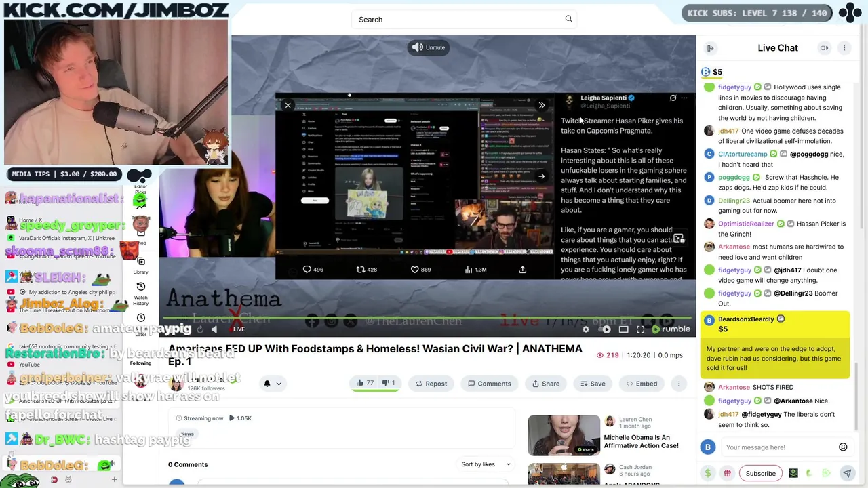Viewport: 868px width, 488px height.
Task: Repost the Rumble video
Action: 431,384
